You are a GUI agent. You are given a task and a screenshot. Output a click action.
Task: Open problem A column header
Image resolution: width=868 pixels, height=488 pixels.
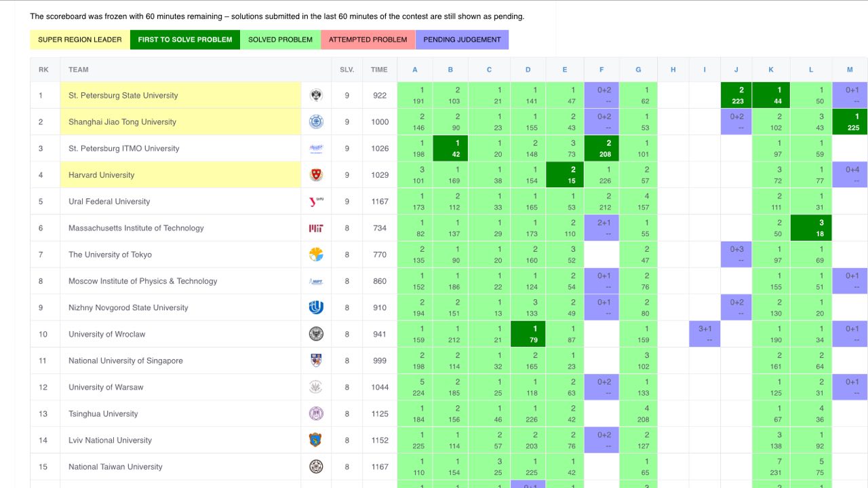[415, 69]
